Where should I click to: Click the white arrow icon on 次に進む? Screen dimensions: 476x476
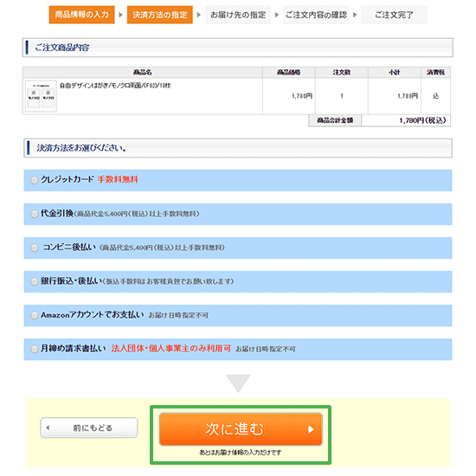pyautogui.click(x=311, y=429)
